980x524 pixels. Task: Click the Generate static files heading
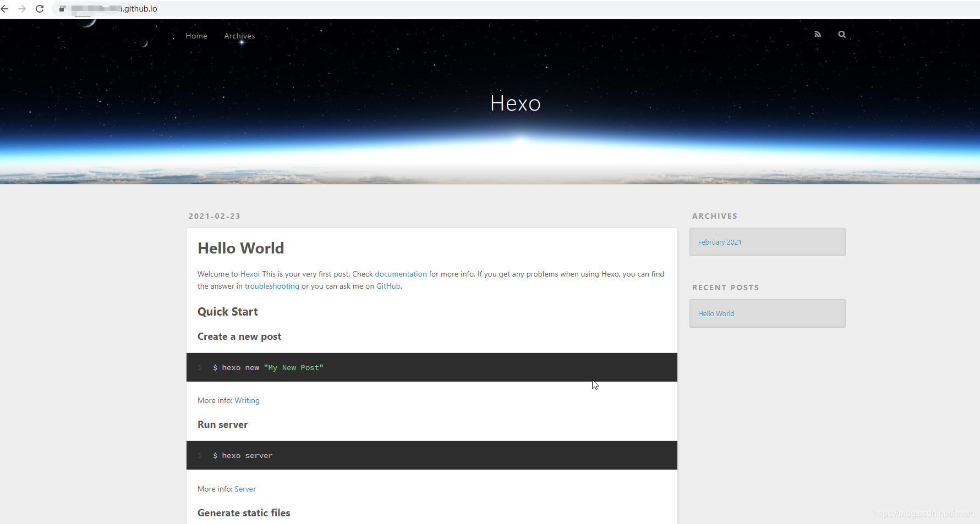click(244, 513)
